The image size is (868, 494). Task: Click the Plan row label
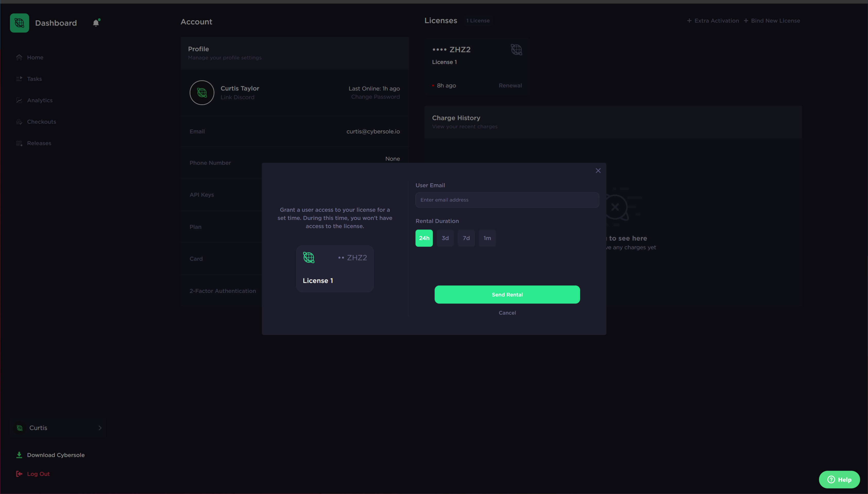click(x=195, y=227)
